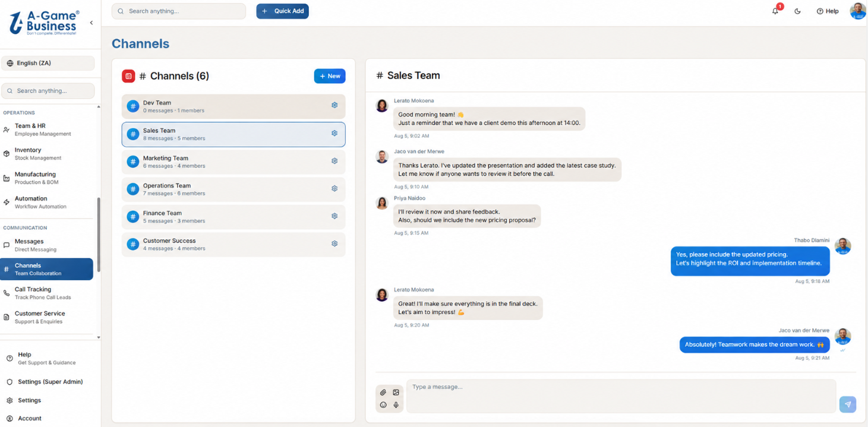Open Marketing Team channel settings gear
The image size is (868, 427).
point(334,161)
